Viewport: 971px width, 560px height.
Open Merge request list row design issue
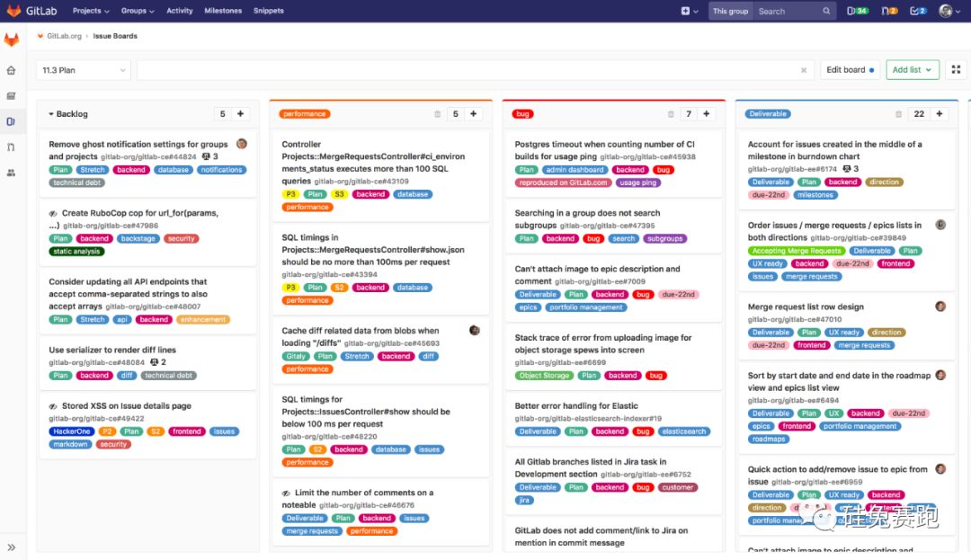coord(806,307)
